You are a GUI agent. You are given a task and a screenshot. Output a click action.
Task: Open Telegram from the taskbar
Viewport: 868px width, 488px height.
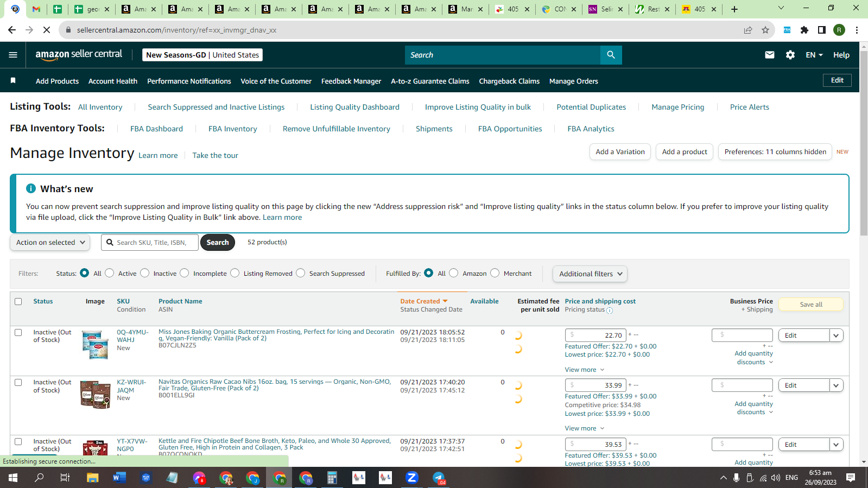(439, 478)
